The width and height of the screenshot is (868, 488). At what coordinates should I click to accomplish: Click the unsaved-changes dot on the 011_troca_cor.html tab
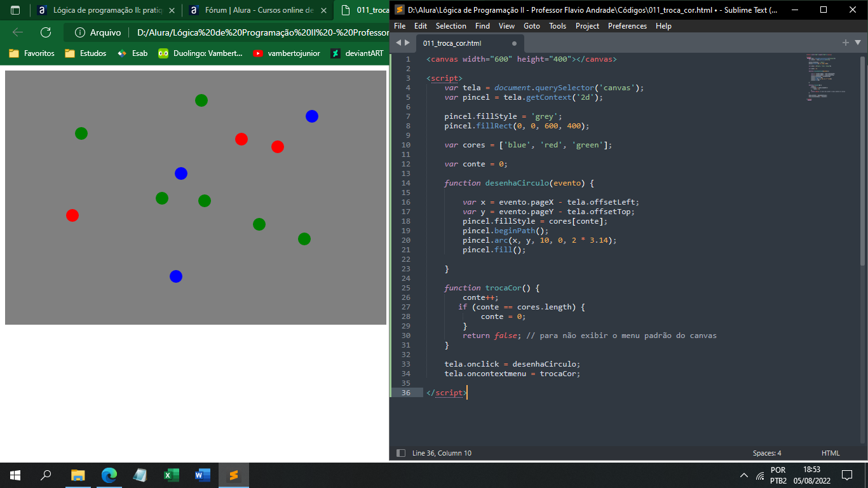(x=514, y=43)
